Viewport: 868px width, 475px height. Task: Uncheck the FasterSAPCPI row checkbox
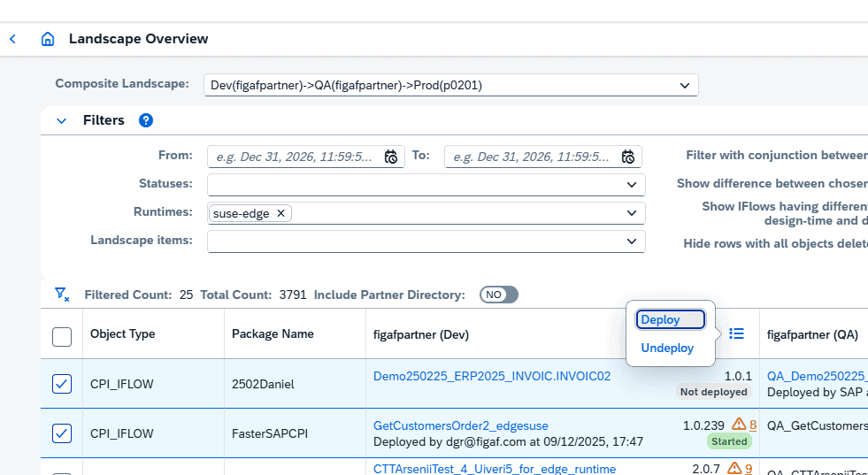tap(62, 433)
